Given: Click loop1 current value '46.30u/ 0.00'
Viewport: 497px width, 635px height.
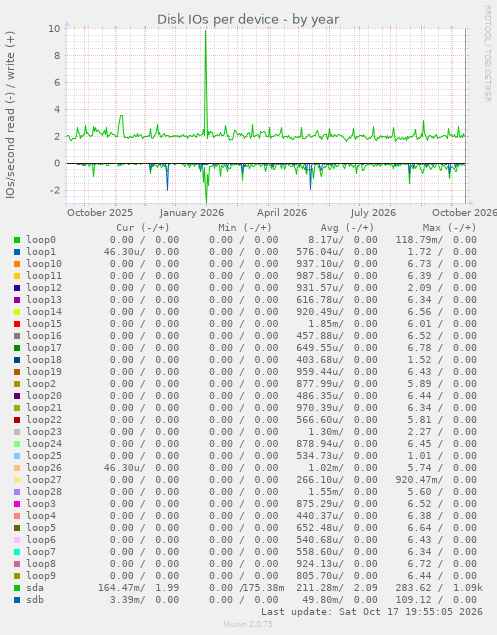Looking at the screenshot, I should coord(141,252).
